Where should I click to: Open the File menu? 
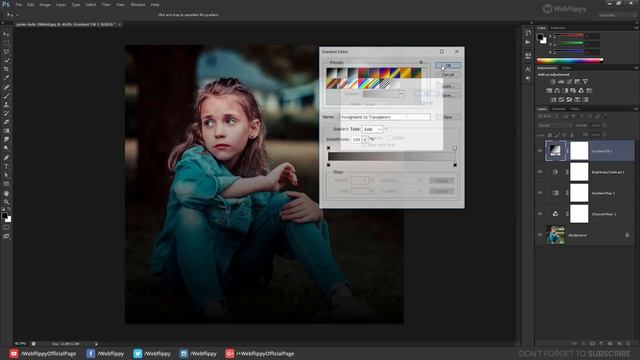(x=18, y=4)
